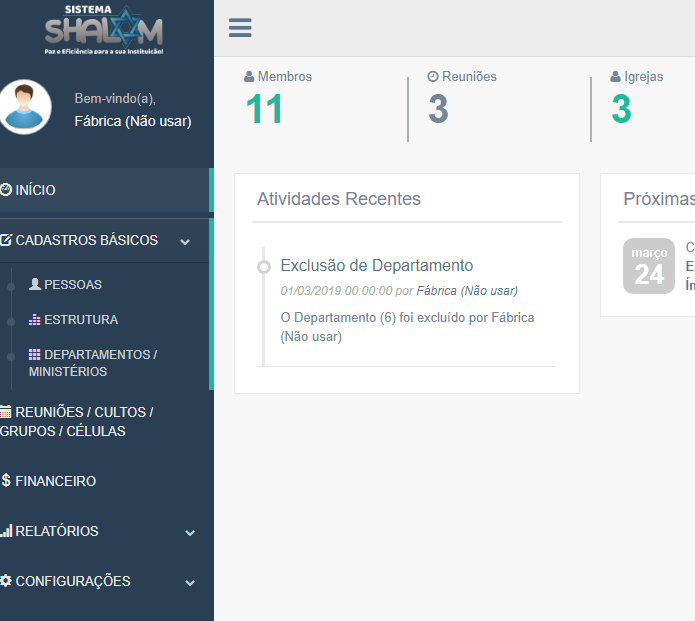Expand the Configurações chevron

click(x=190, y=582)
